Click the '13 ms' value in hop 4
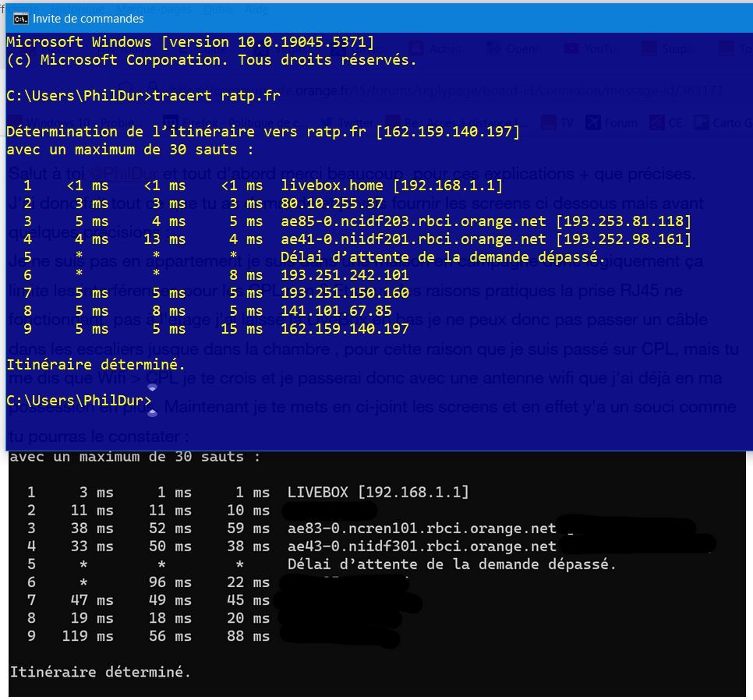Viewport: 753px width, 700px height. click(164, 239)
